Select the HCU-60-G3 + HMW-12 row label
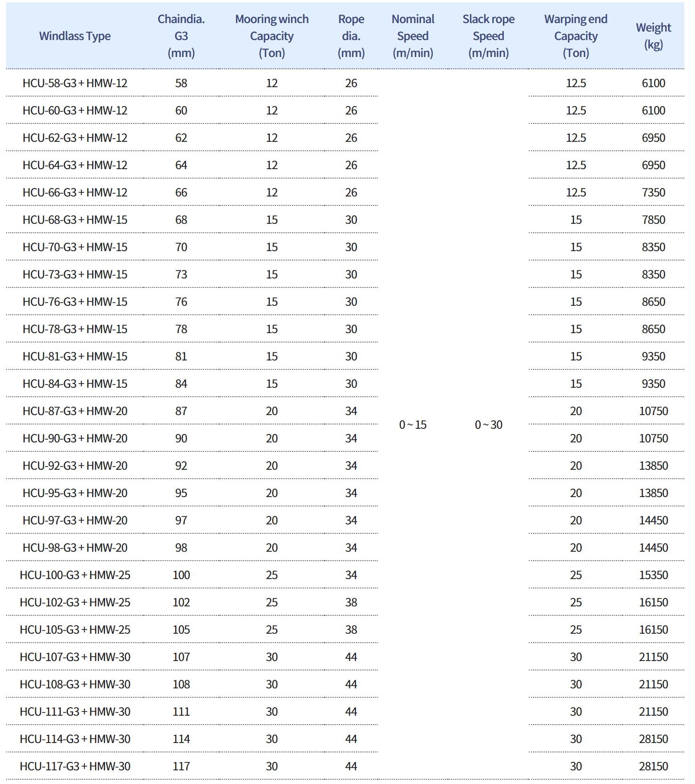The image size is (695, 784). click(x=75, y=111)
